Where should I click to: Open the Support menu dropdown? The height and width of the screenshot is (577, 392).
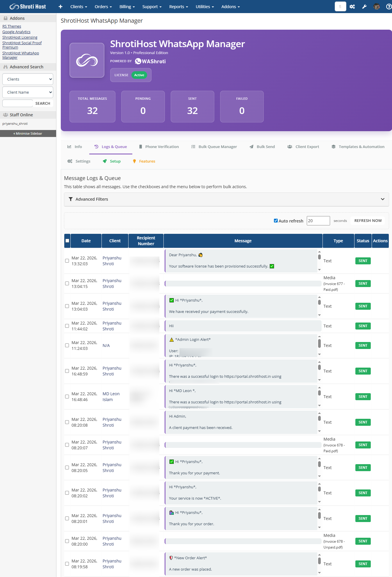tap(152, 6)
